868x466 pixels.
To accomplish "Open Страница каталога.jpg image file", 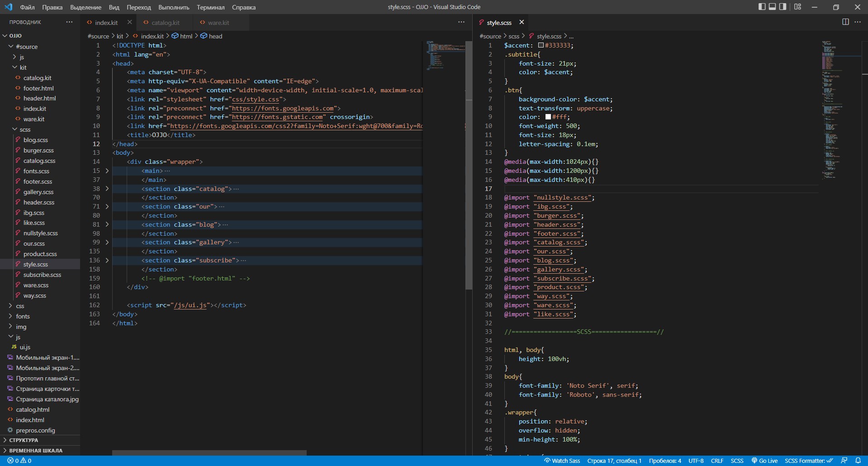I will 47,399.
